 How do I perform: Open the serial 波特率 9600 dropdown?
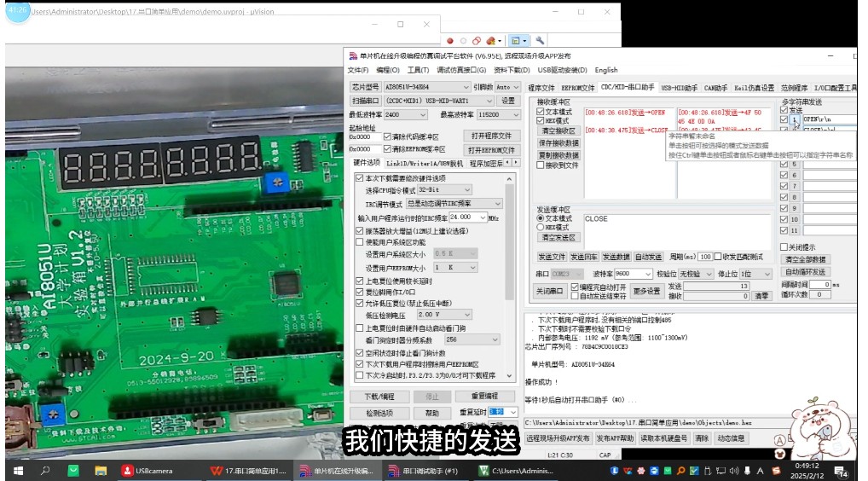(x=634, y=274)
